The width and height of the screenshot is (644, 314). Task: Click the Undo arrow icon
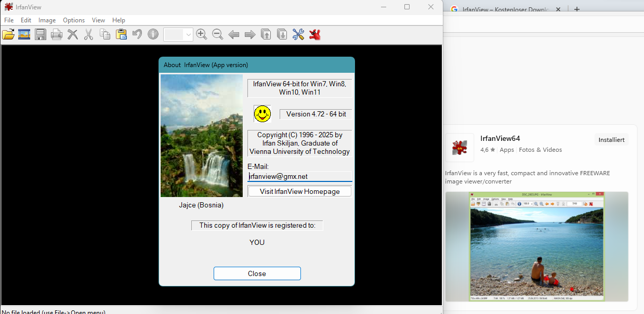137,35
